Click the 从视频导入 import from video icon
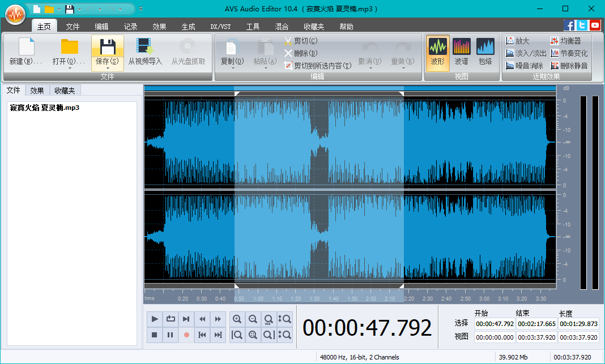The height and width of the screenshot is (364, 605). pos(145,48)
